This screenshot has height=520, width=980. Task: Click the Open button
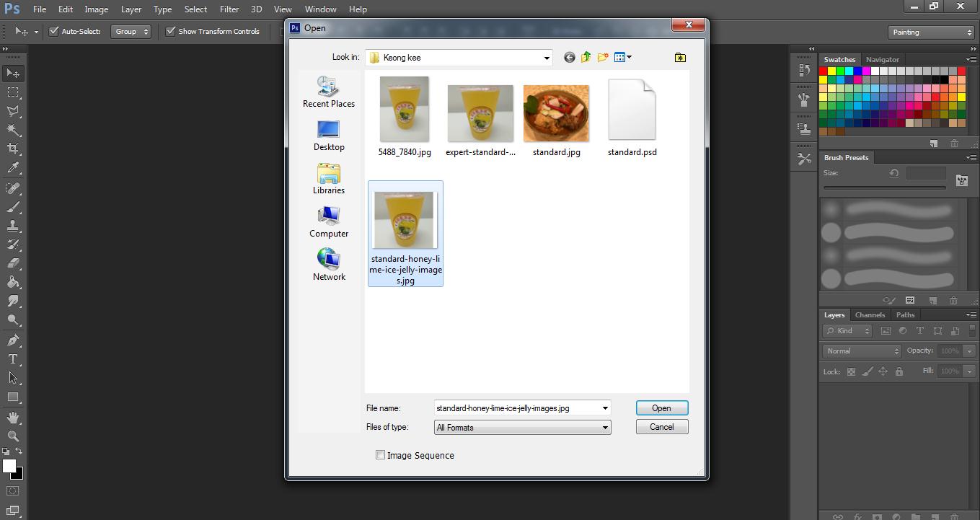[661, 408]
